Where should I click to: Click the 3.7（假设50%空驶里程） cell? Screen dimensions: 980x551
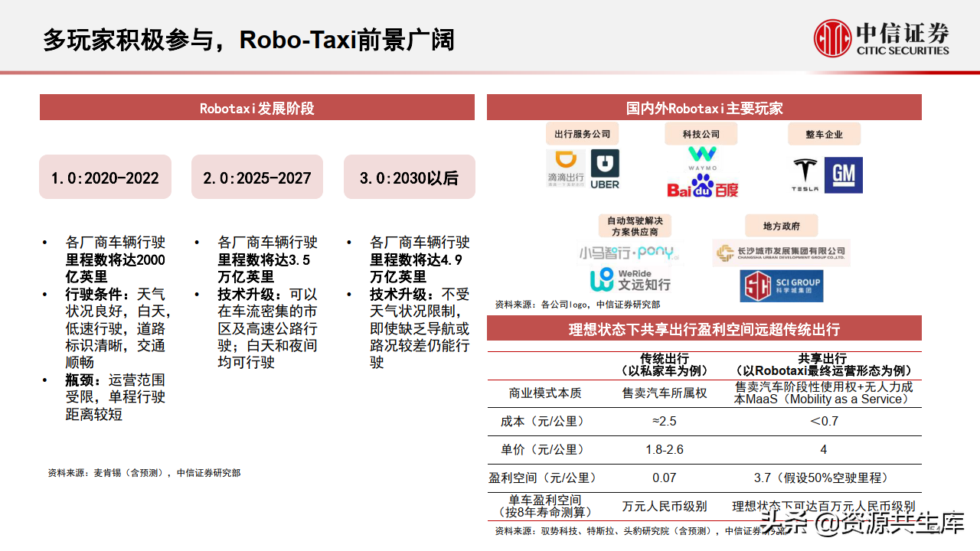point(823,478)
